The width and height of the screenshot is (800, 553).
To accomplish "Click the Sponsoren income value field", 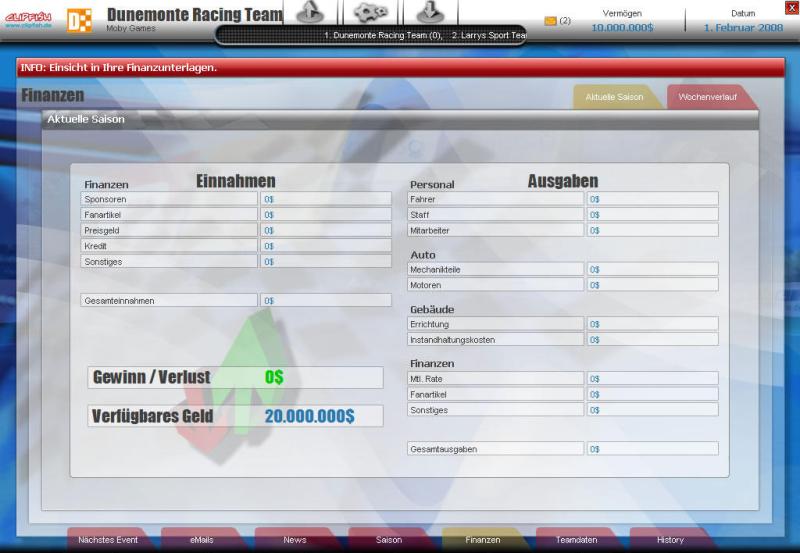I will click(325, 199).
